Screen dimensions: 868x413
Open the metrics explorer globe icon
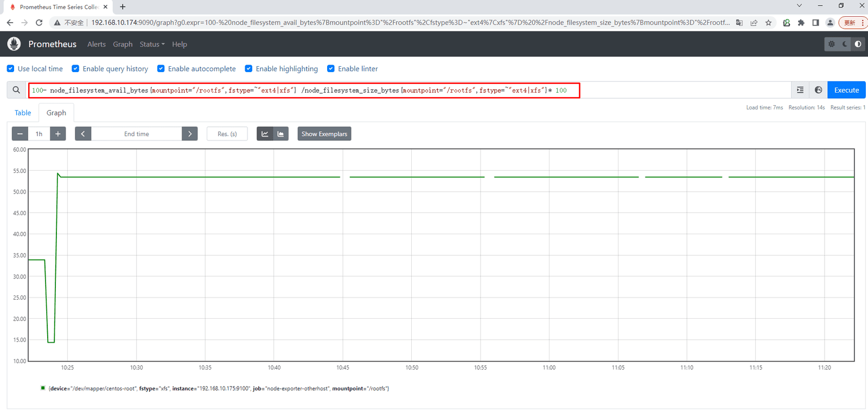818,90
